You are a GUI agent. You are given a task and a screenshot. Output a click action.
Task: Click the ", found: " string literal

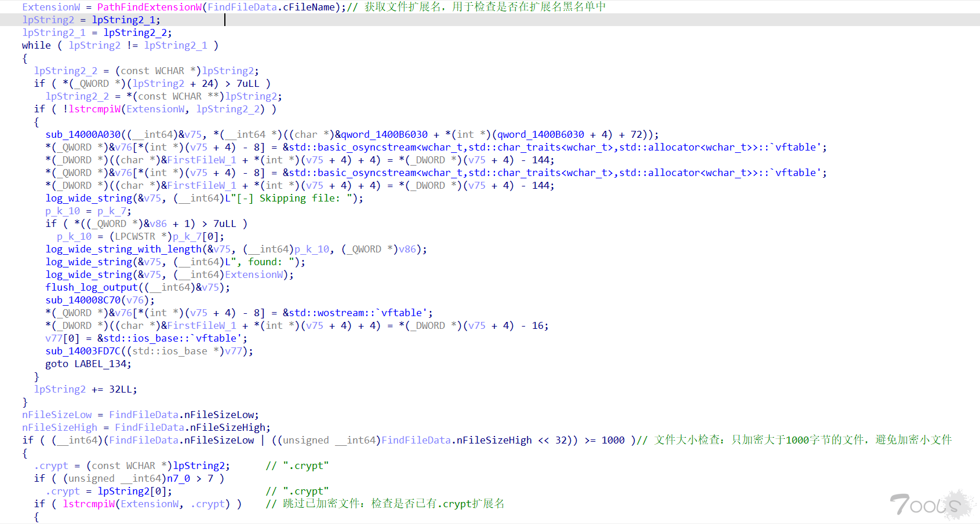pos(264,262)
